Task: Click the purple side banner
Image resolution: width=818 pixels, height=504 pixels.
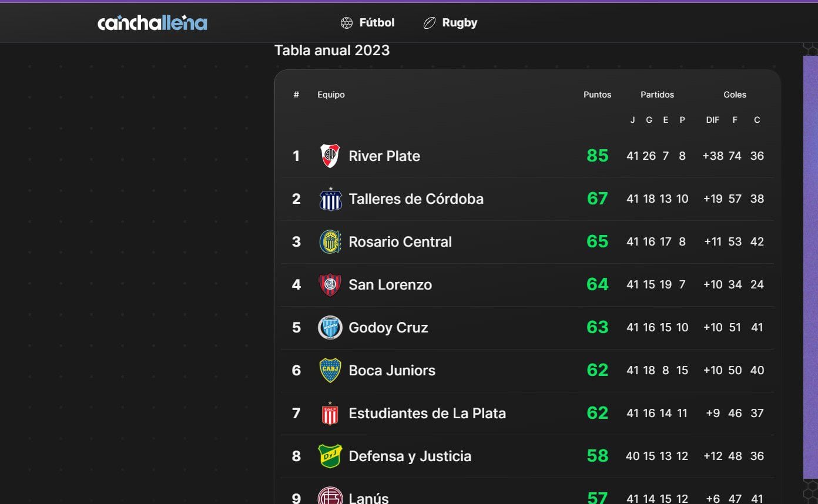Action: (x=810, y=264)
